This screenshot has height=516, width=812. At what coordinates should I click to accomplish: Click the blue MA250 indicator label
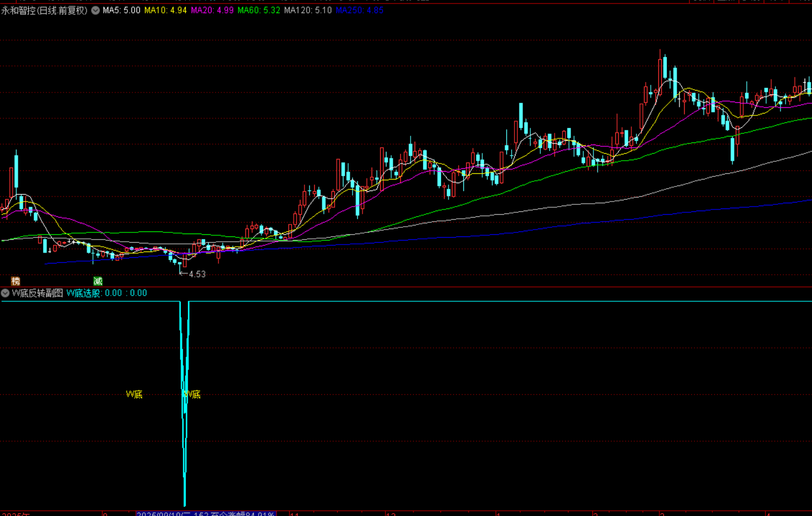pos(360,10)
